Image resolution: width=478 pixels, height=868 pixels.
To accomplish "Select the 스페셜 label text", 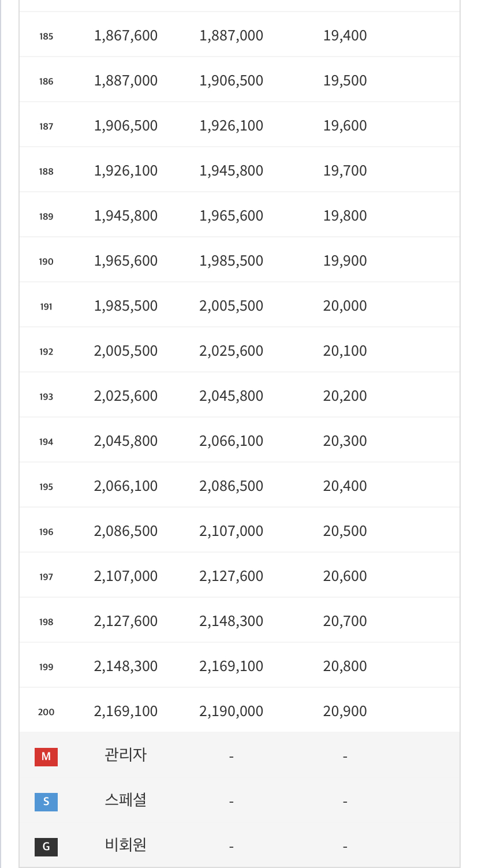I will coord(126,800).
